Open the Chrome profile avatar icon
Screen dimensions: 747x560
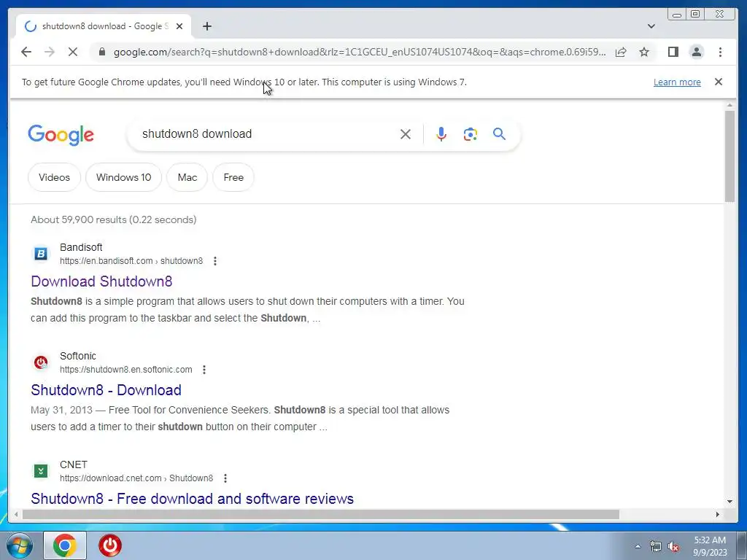(697, 52)
